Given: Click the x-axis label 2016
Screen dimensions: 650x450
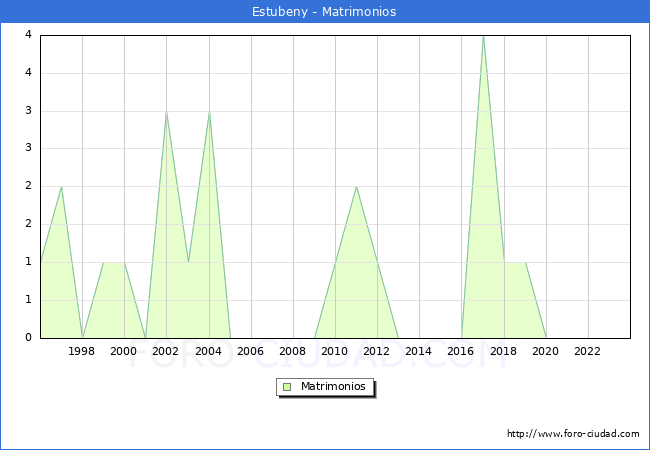Looking at the screenshot, I should 460,351.
